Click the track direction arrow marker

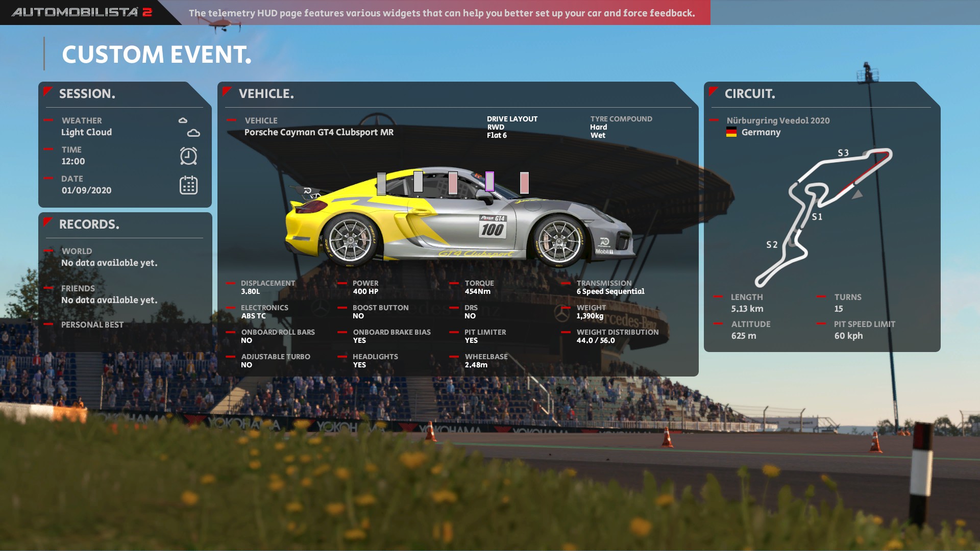[x=858, y=194]
